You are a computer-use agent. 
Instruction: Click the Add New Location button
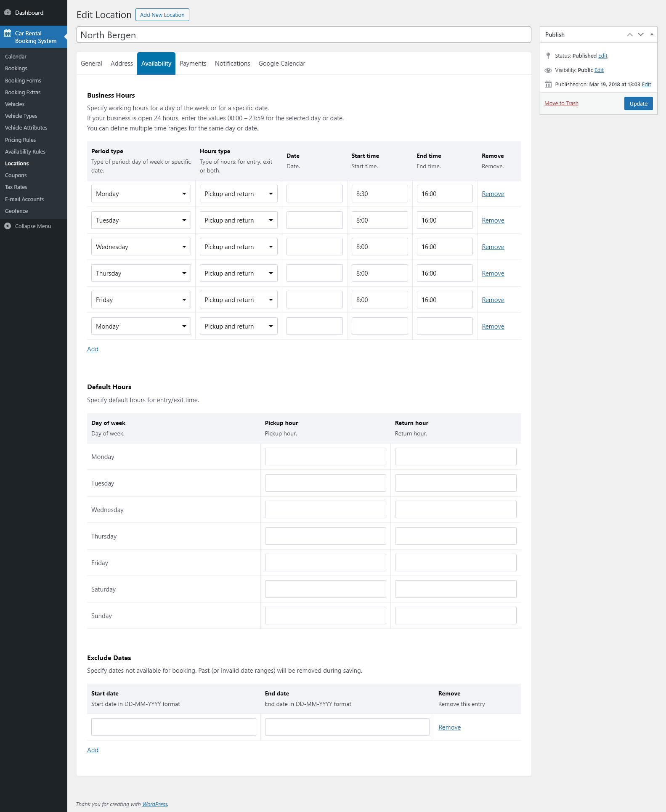(x=162, y=15)
